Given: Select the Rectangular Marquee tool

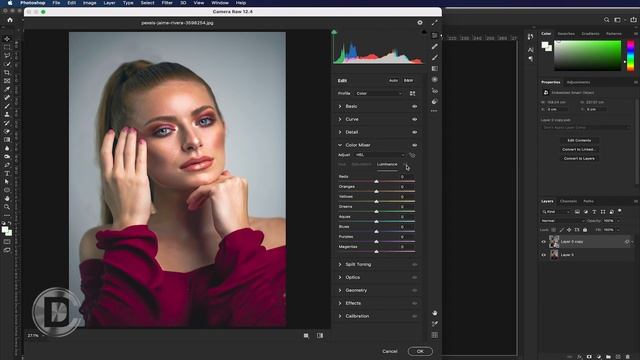Looking at the screenshot, I should 7,47.
